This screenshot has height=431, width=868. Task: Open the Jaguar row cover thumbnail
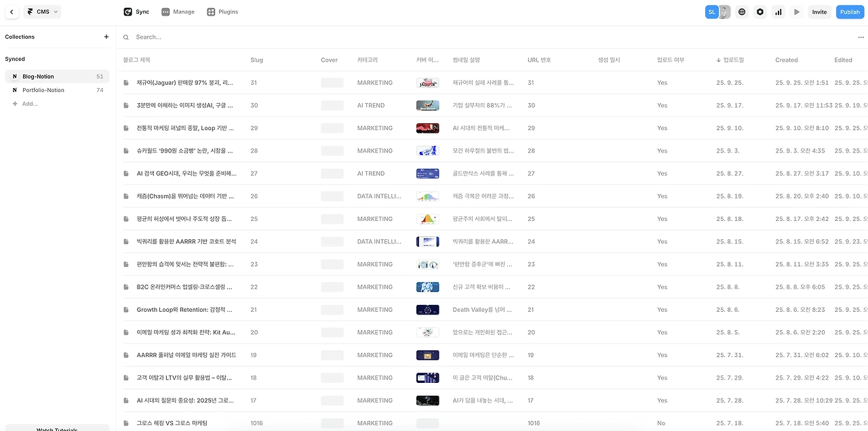point(427,83)
